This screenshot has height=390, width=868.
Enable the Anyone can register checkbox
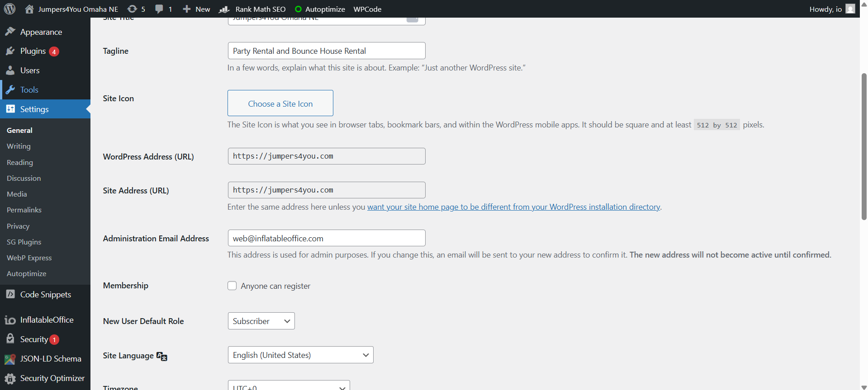pyautogui.click(x=232, y=286)
